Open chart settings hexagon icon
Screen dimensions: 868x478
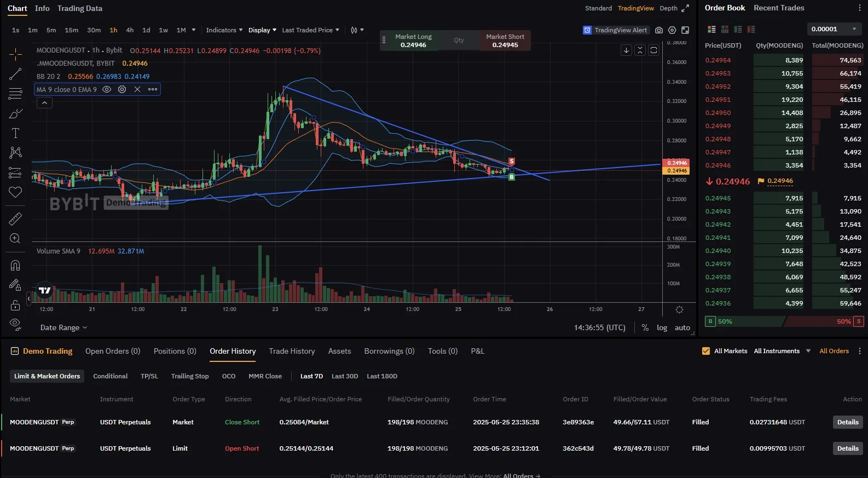672,30
